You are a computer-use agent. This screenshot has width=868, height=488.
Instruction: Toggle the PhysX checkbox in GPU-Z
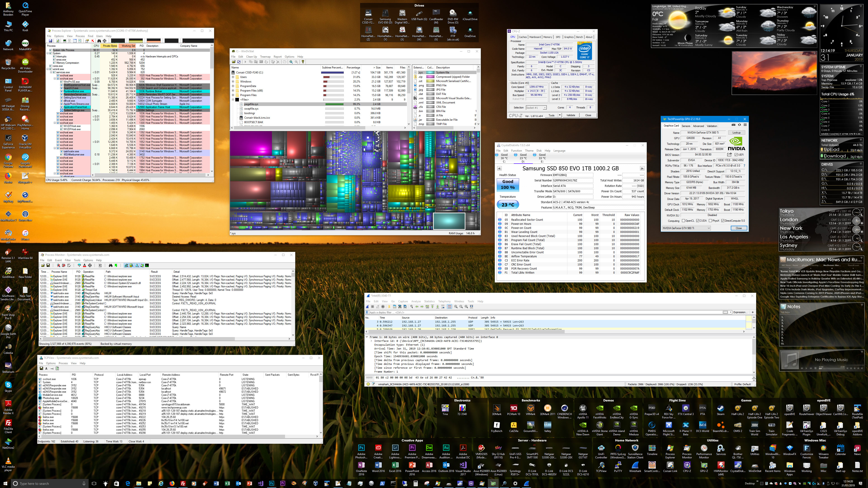click(710, 221)
